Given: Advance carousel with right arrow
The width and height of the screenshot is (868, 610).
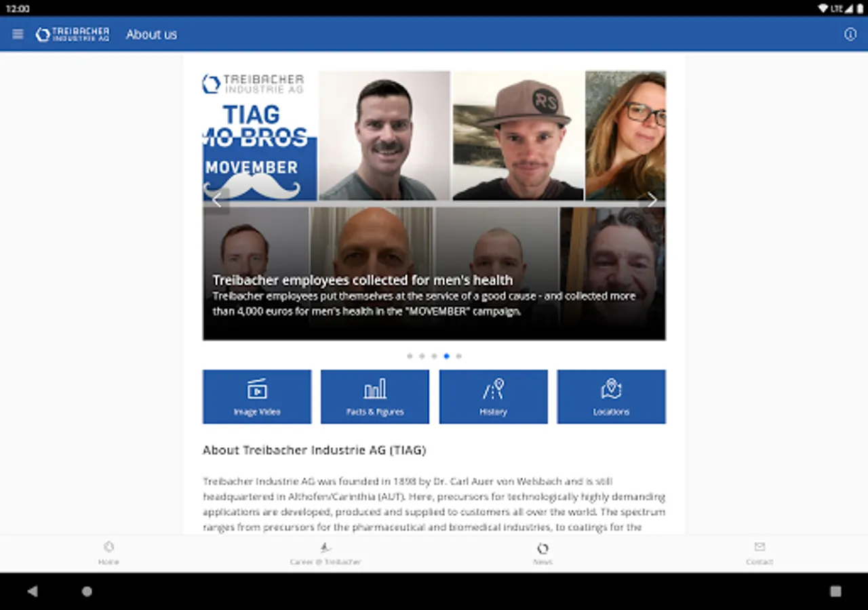Looking at the screenshot, I should [652, 200].
